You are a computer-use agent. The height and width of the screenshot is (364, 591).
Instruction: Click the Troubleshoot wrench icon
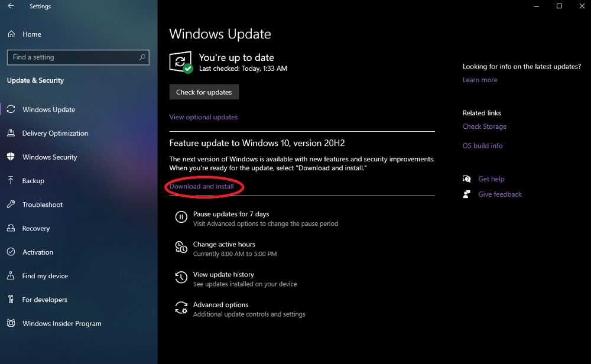click(x=11, y=204)
